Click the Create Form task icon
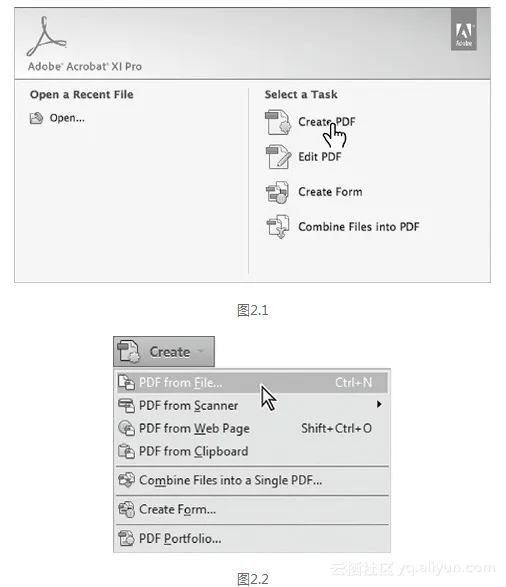506x587 pixels. (277, 192)
